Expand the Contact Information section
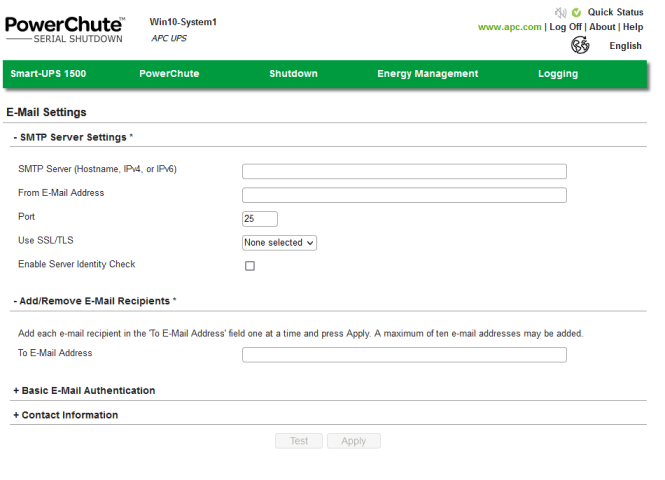 click(x=66, y=415)
